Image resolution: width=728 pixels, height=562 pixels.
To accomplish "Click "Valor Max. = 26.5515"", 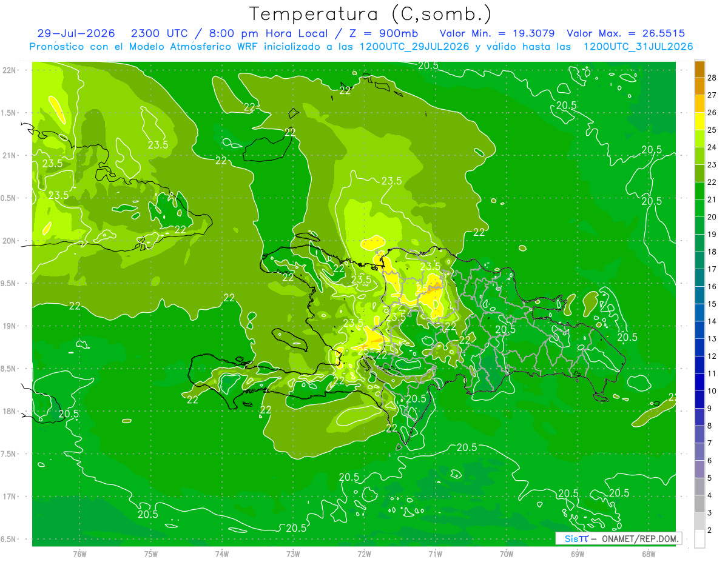I will pos(625,33).
